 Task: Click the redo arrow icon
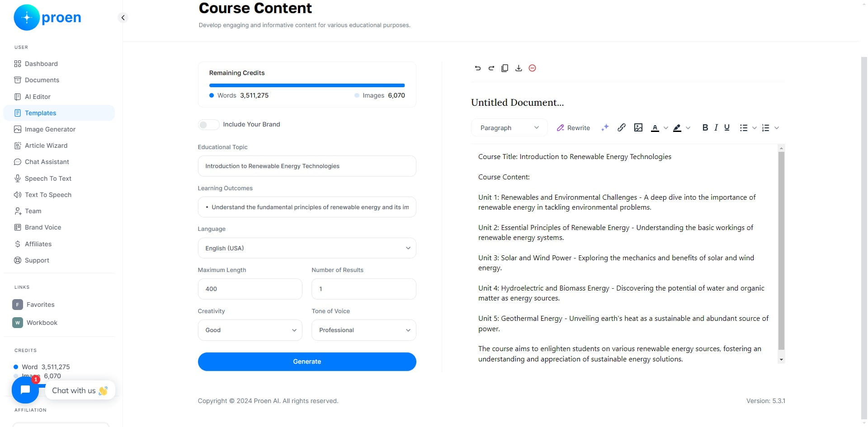pos(491,68)
